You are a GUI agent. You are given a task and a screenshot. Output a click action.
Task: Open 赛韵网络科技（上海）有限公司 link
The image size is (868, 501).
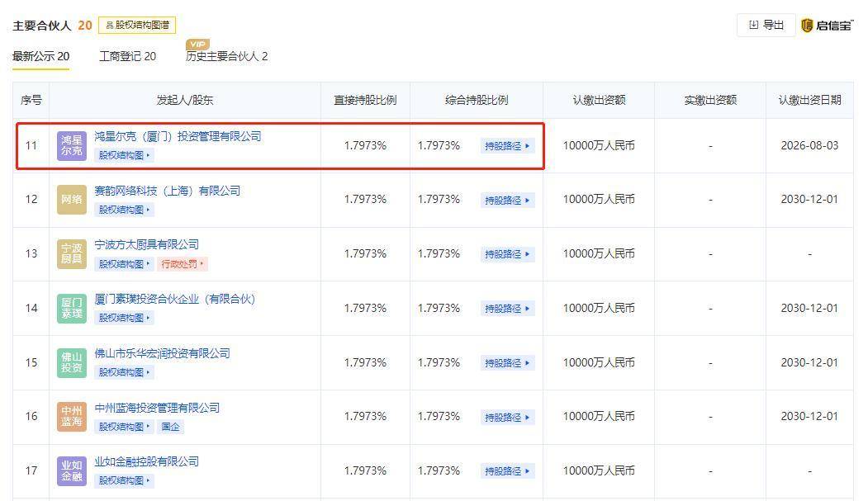(167, 191)
